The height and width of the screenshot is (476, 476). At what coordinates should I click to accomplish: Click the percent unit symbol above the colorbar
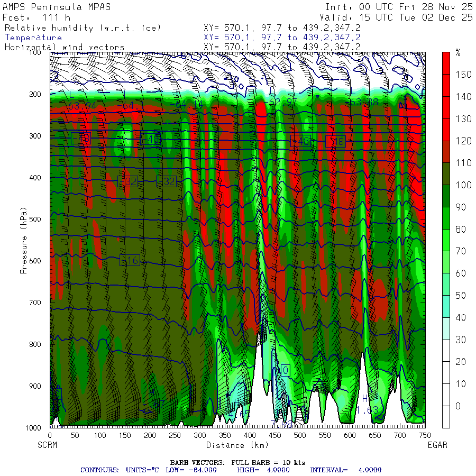pyautogui.click(x=458, y=53)
